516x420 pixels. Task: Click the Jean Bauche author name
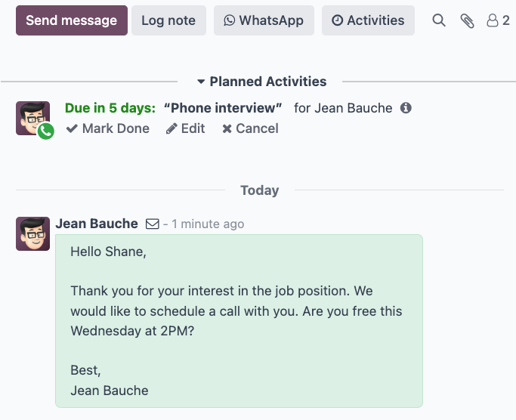click(x=97, y=224)
